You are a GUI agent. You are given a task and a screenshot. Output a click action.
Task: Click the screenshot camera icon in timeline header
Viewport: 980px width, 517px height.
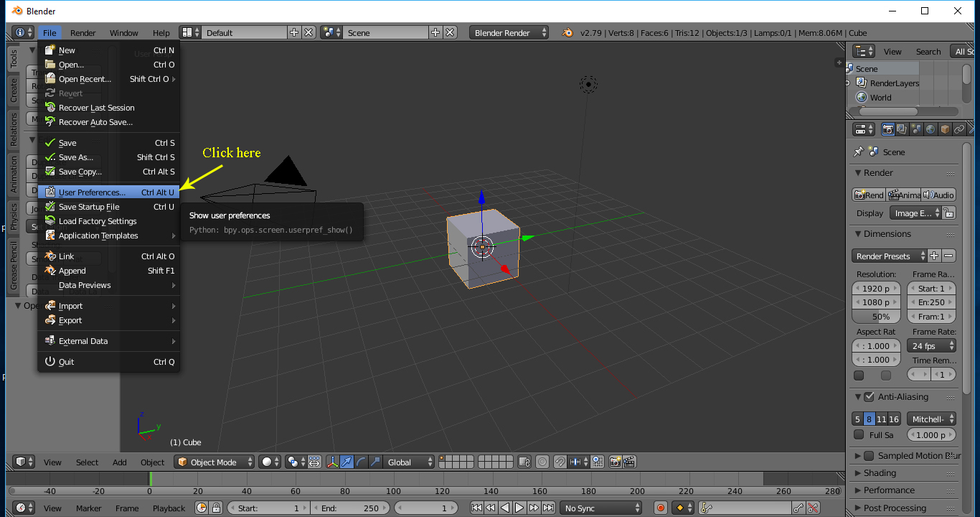pyautogui.click(x=615, y=462)
